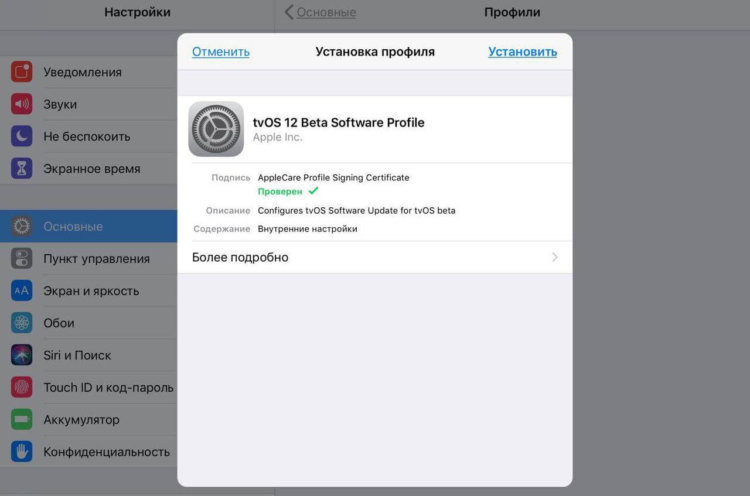Tap the Не беспокоить moon icon
750x496 pixels.
(x=22, y=136)
